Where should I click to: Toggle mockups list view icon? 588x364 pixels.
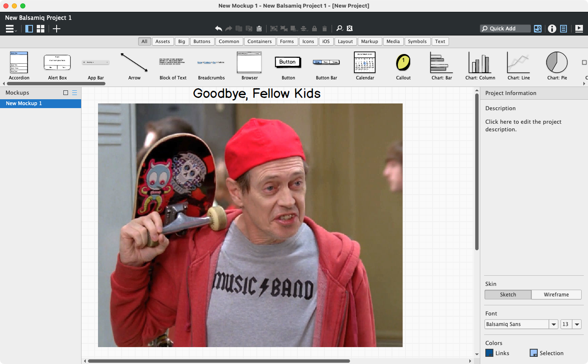tap(75, 93)
